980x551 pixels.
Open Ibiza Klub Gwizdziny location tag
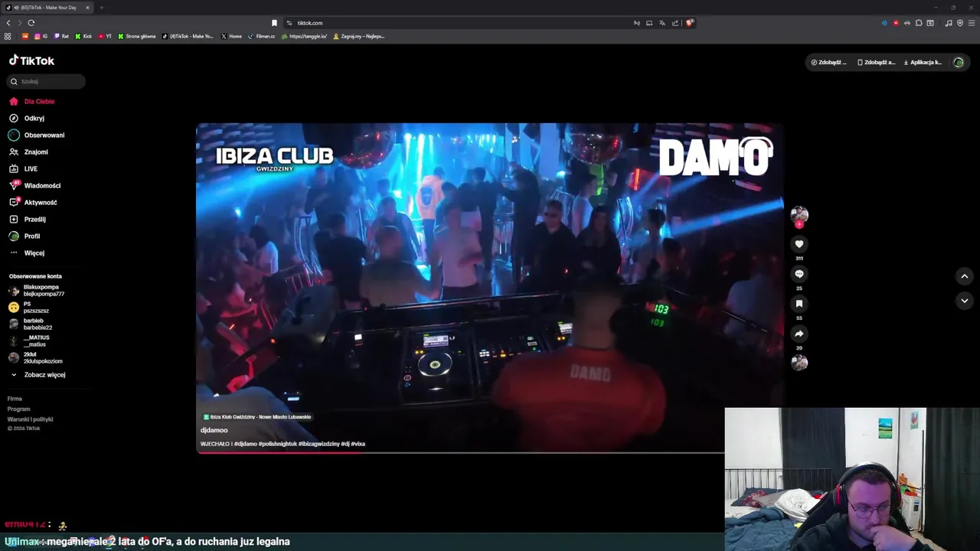(257, 417)
